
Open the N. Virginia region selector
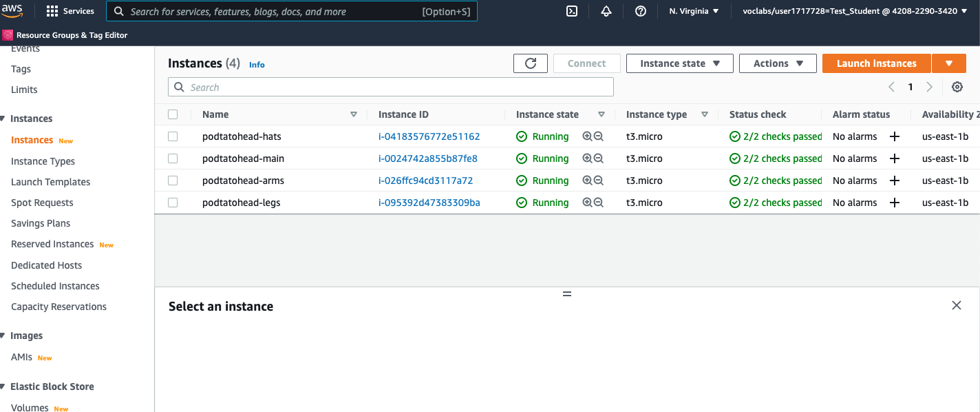coord(694,11)
